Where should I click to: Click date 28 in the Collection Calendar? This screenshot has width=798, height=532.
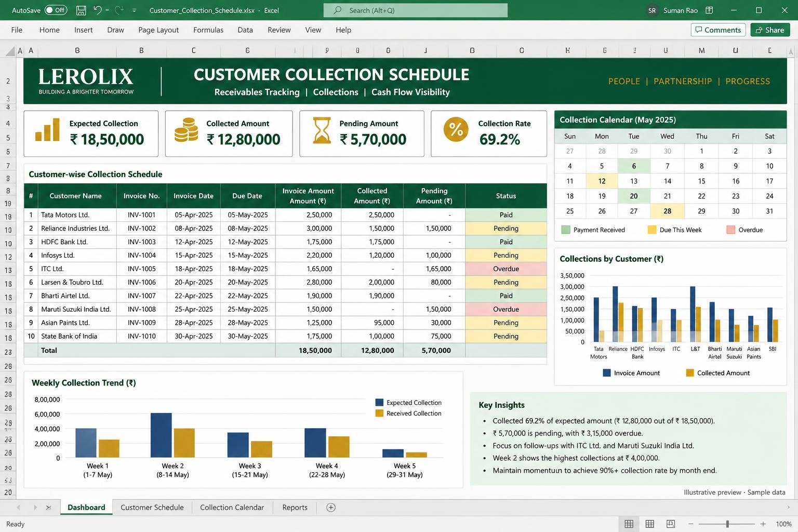[x=667, y=211]
